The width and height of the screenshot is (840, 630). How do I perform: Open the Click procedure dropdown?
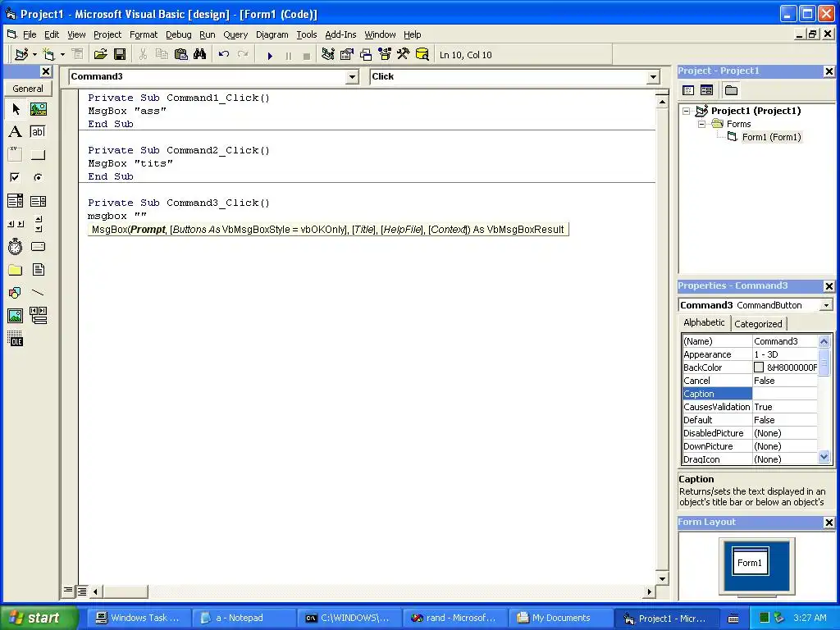click(653, 77)
